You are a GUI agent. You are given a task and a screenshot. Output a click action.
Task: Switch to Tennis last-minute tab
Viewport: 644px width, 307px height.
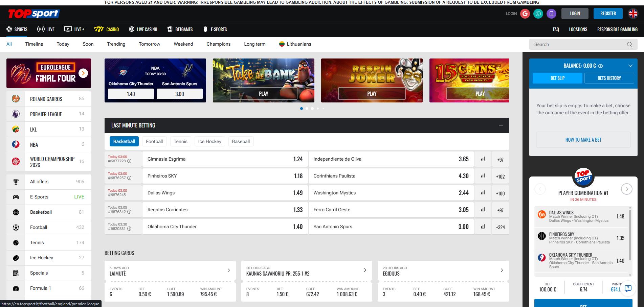tap(180, 141)
